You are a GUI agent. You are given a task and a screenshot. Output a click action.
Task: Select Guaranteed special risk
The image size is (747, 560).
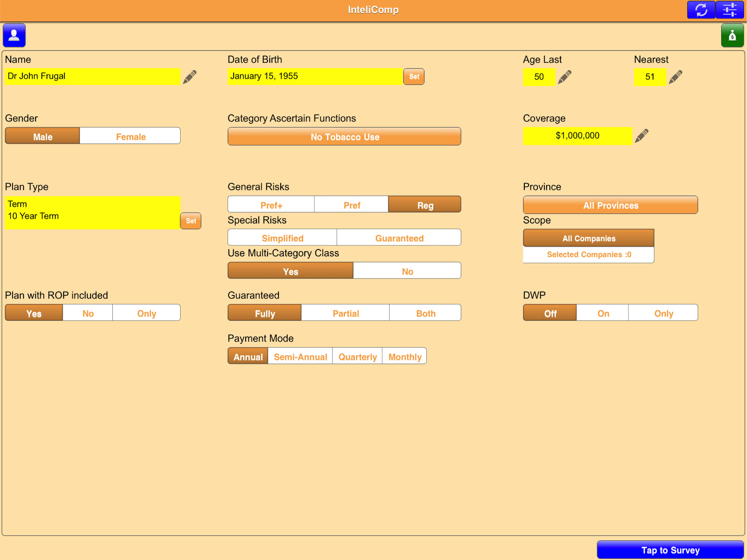point(399,237)
